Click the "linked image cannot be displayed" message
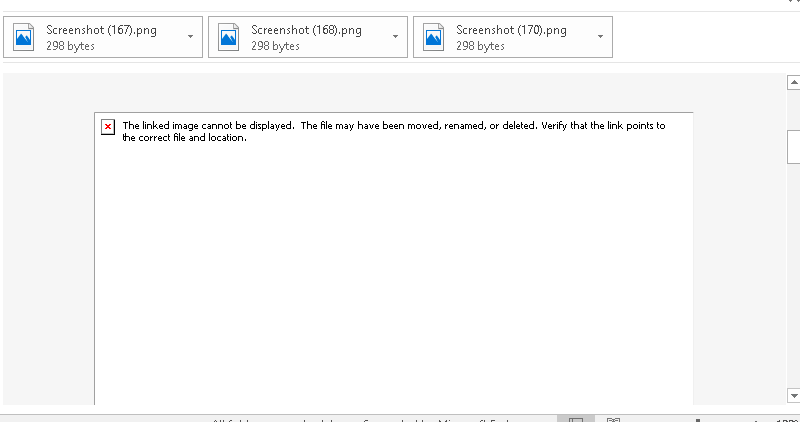 pos(393,131)
